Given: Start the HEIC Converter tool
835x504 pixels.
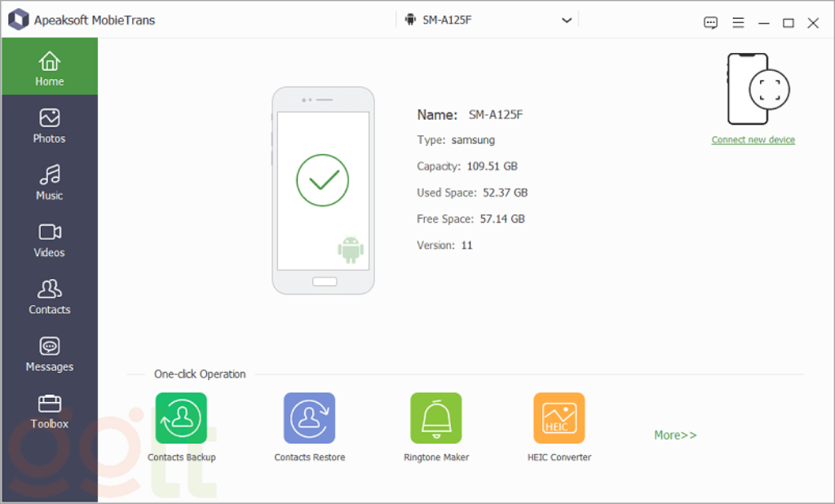Looking at the screenshot, I should click(x=559, y=418).
